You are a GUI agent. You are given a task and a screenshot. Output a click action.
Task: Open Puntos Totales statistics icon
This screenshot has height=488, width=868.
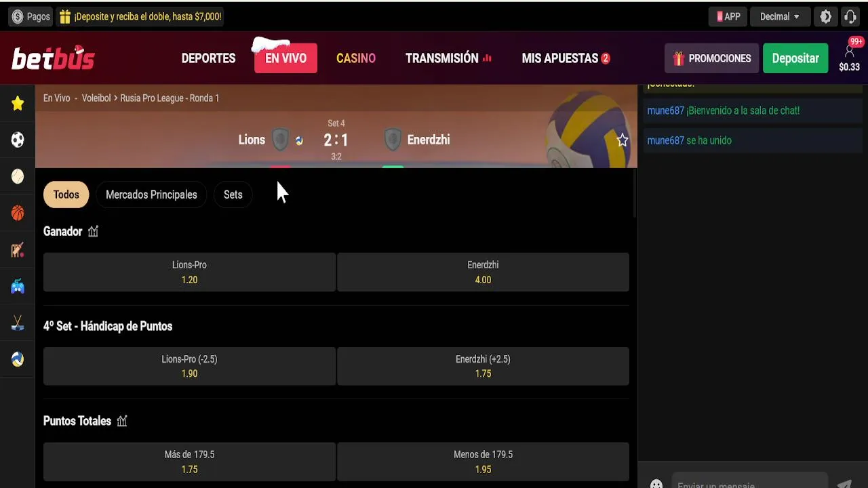[122, 421]
